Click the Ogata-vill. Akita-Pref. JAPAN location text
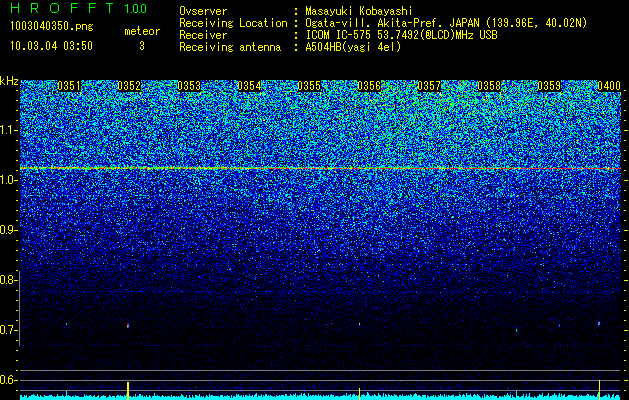Image resolution: width=629 pixels, height=400 pixels. [x=446, y=23]
